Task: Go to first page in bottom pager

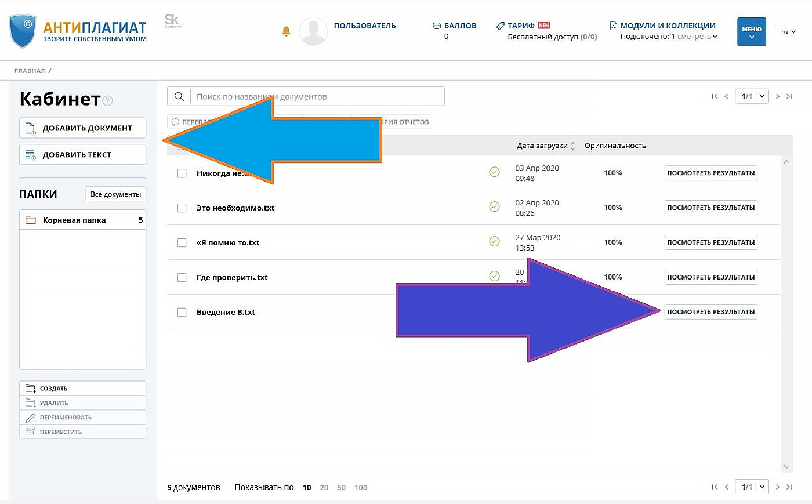Action: 715,487
